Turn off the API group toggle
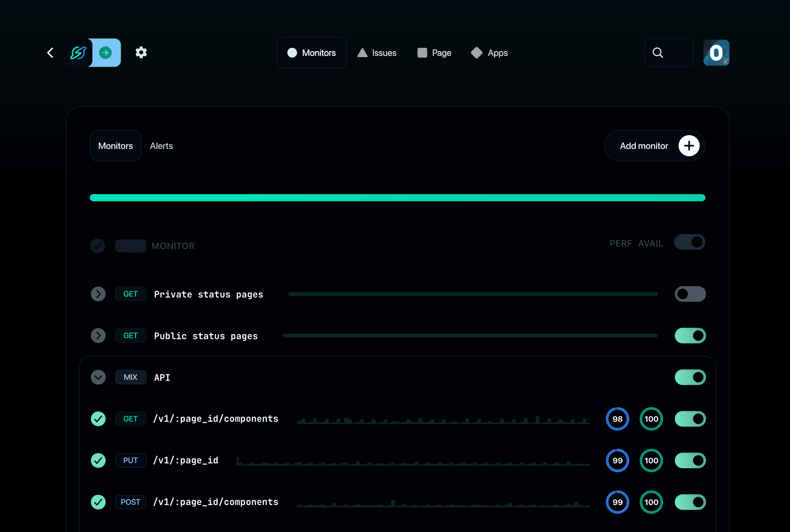This screenshot has height=532, width=790. (690, 377)
